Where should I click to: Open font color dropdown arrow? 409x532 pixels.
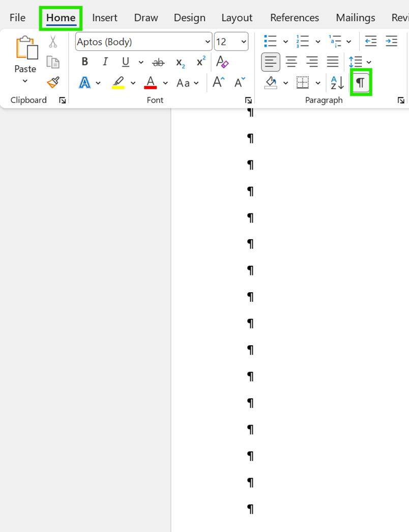(x=165, y=83)
